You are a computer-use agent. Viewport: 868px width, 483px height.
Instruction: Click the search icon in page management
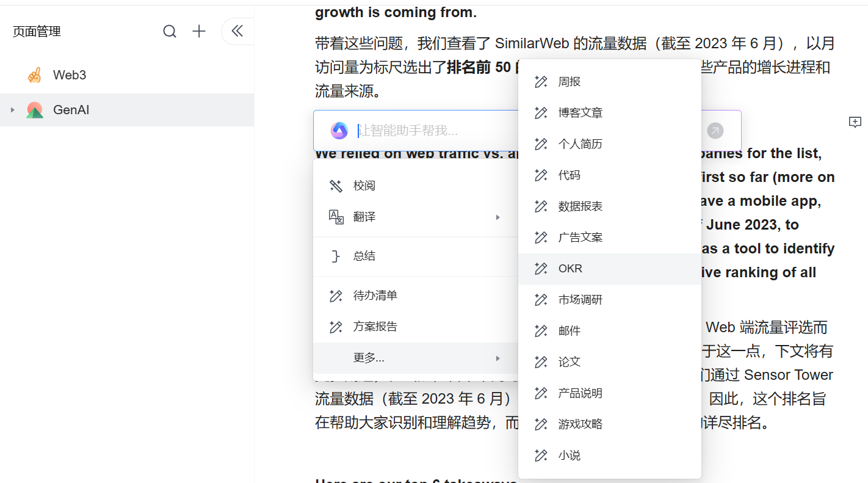click(x=170, y=32)
